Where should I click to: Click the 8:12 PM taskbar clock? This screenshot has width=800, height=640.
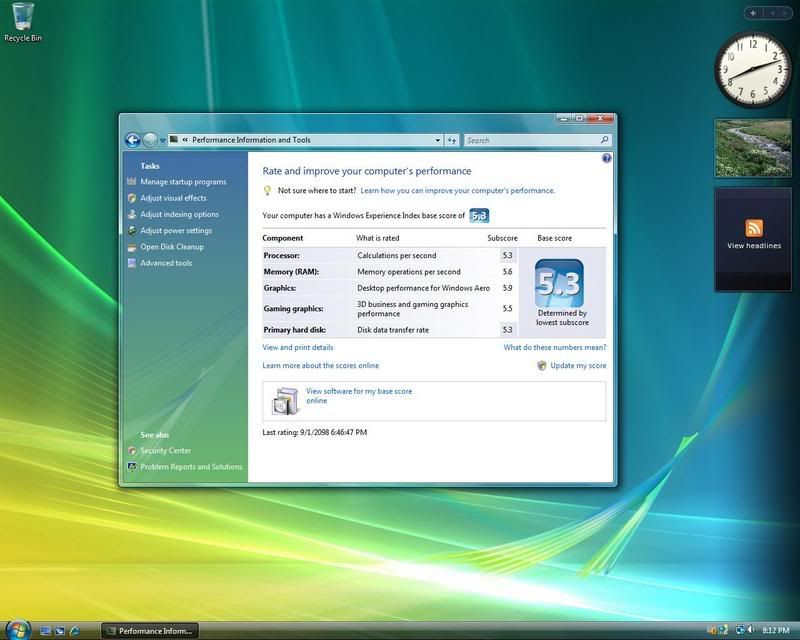(x=776, y=631)
